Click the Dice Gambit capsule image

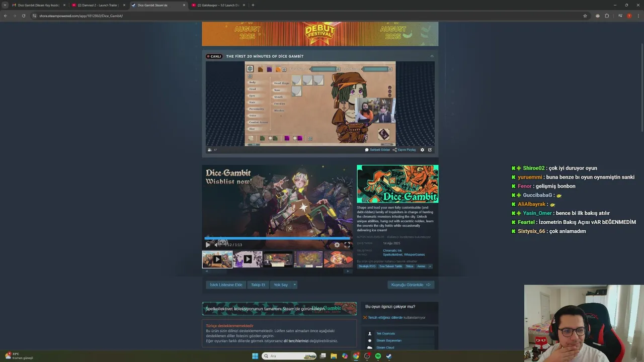397,184
